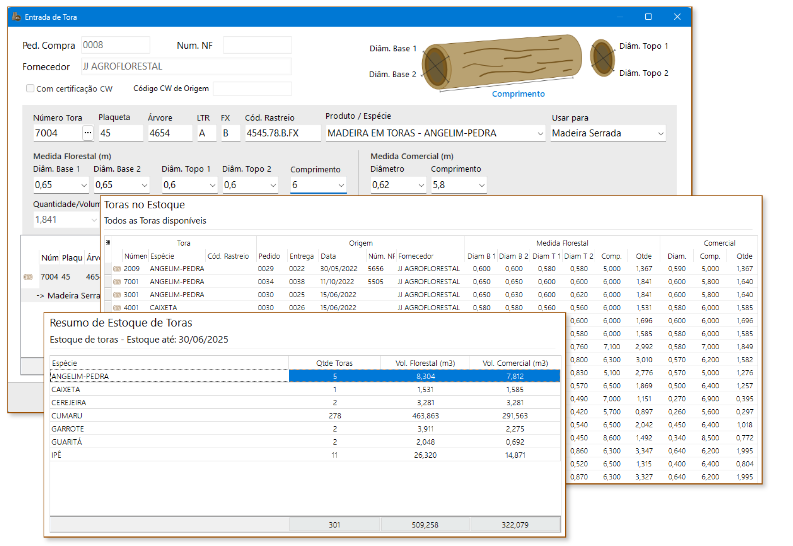
Task: Open the Produto / Espécie dropdown
Action: click(538, 133)
